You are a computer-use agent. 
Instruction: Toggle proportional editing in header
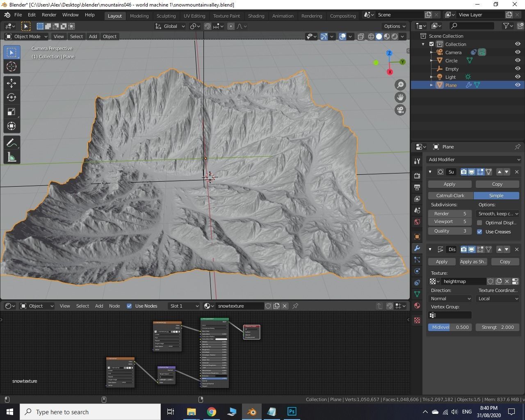click(231, 26)
